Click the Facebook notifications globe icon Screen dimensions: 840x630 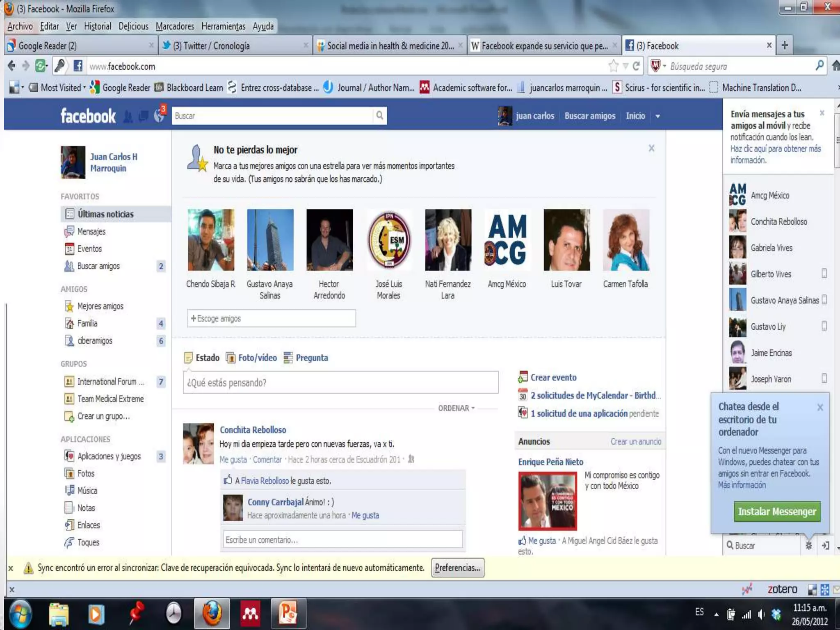pos(159,116)
